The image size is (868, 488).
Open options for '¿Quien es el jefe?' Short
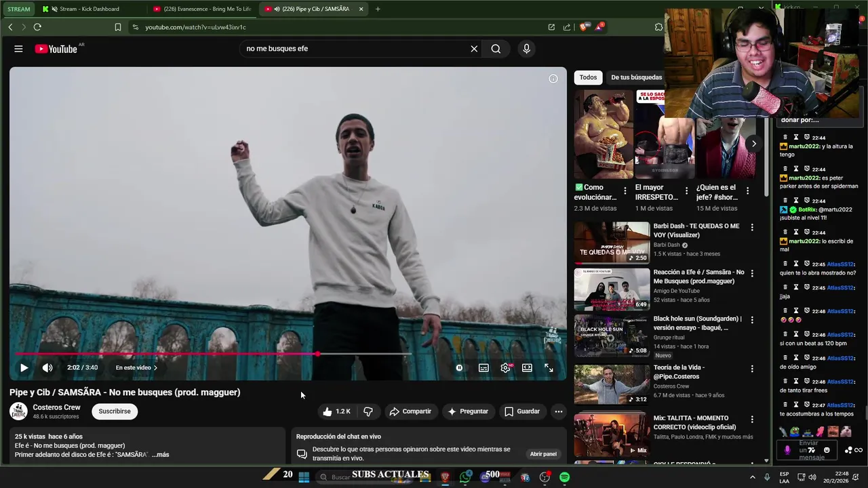point(747,191)
